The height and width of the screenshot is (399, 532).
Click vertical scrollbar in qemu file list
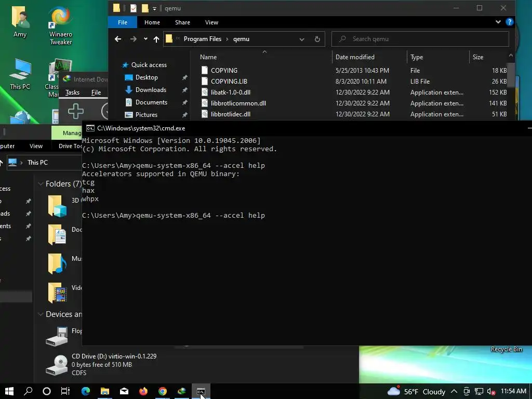click(511, 75)
